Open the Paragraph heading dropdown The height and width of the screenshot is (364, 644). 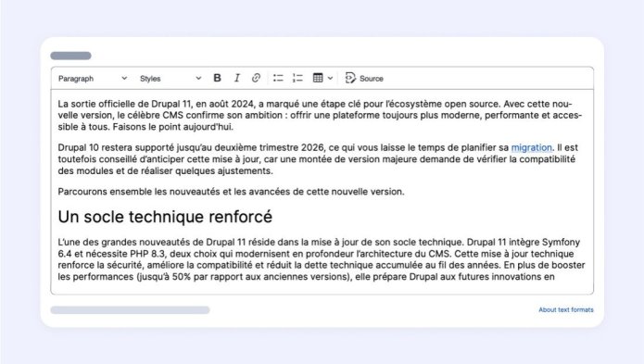[x=93, y=79]
